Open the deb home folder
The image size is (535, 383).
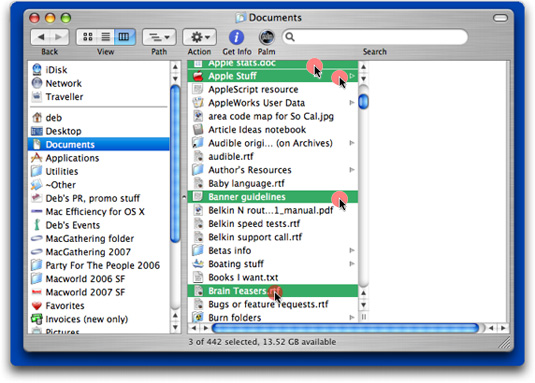[99, 118]
